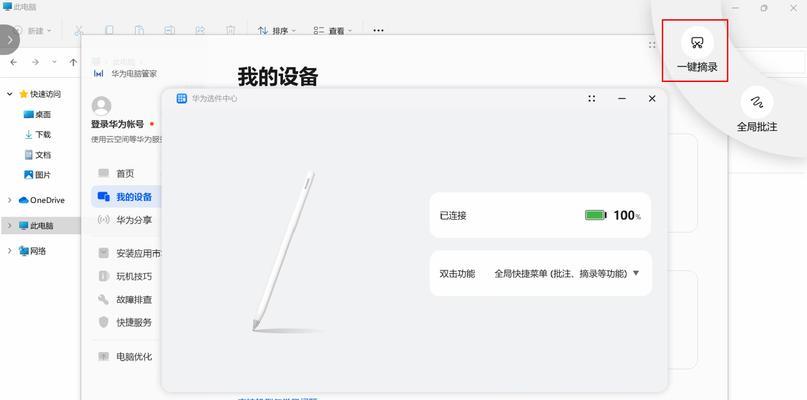Open recent locations chevron in Explorer
Viewport: 807px width, 400px height.
54,62
